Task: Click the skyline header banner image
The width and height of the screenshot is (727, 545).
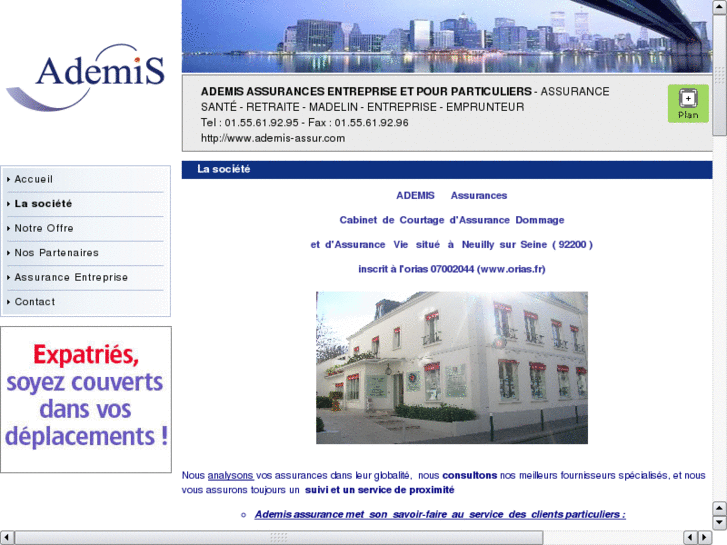Action: tap(446, 36)
